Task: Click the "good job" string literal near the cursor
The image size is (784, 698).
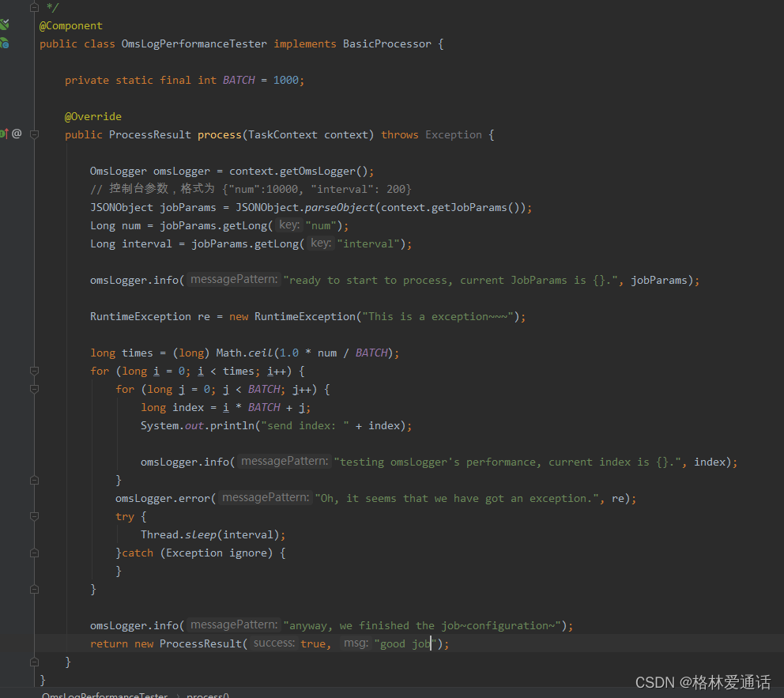Action: (404, 643)
